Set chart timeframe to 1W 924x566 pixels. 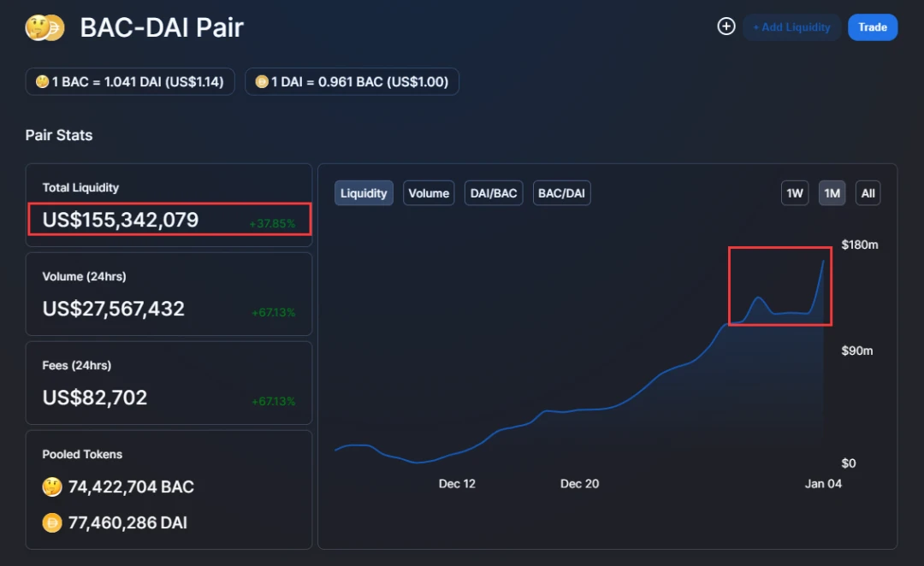(794, 193)
